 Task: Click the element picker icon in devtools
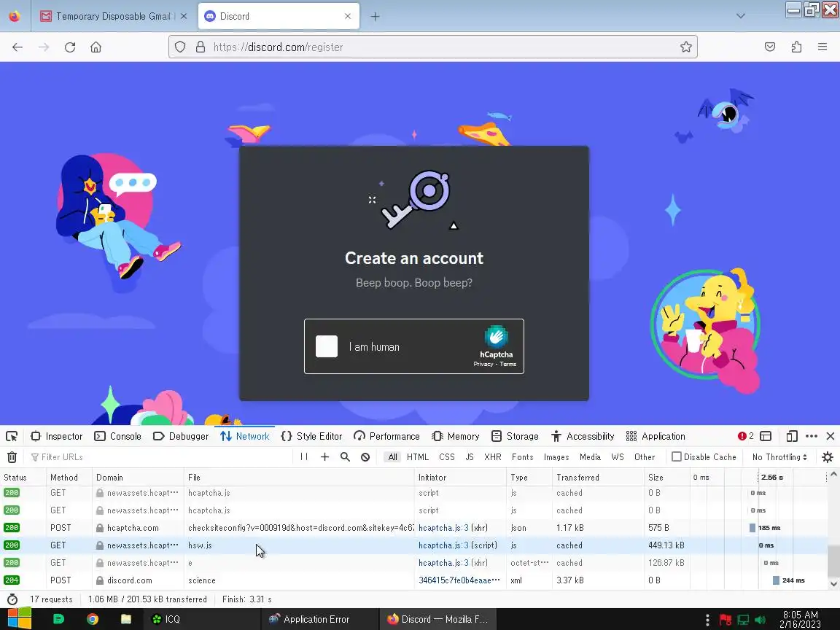pyautogui.click(x=12, y=436)
